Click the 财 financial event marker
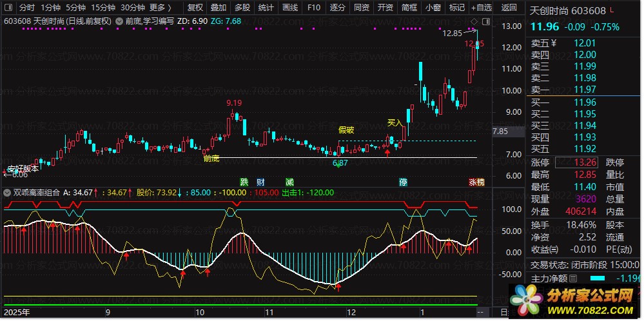 point(260,182)
